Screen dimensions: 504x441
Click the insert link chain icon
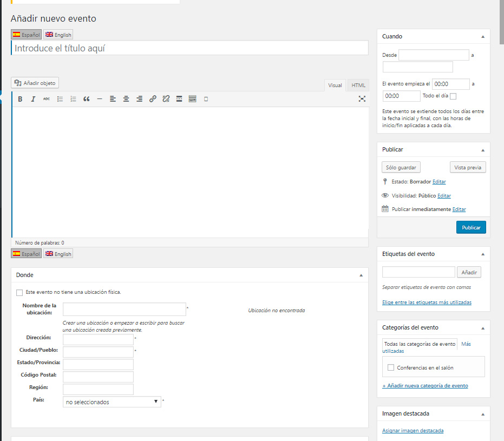pos(153,99)
